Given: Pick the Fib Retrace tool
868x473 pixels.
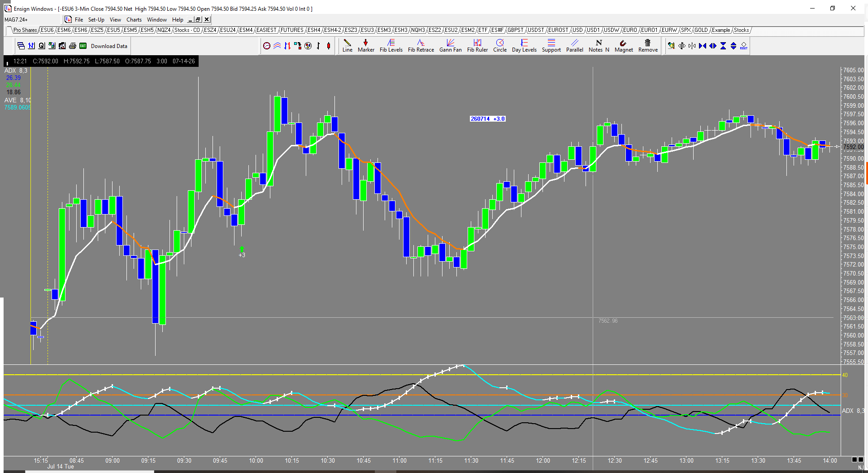Looking at the screenshot, I should point(421,46).
